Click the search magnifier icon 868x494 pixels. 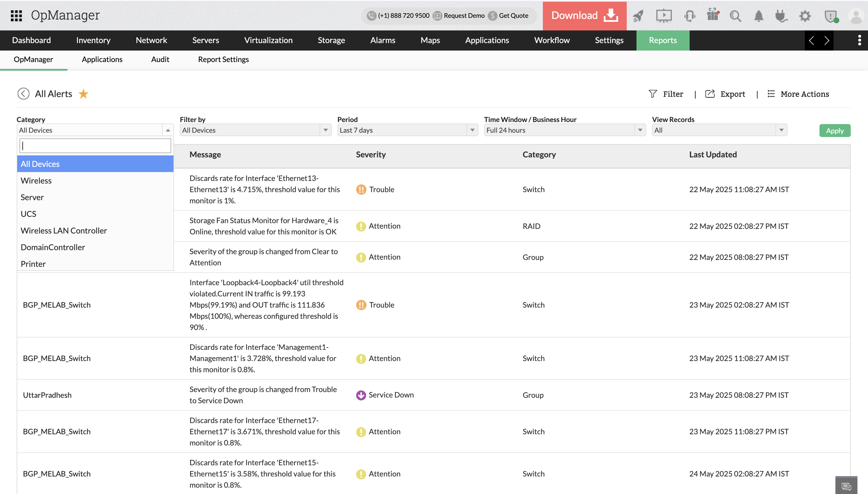735,16
